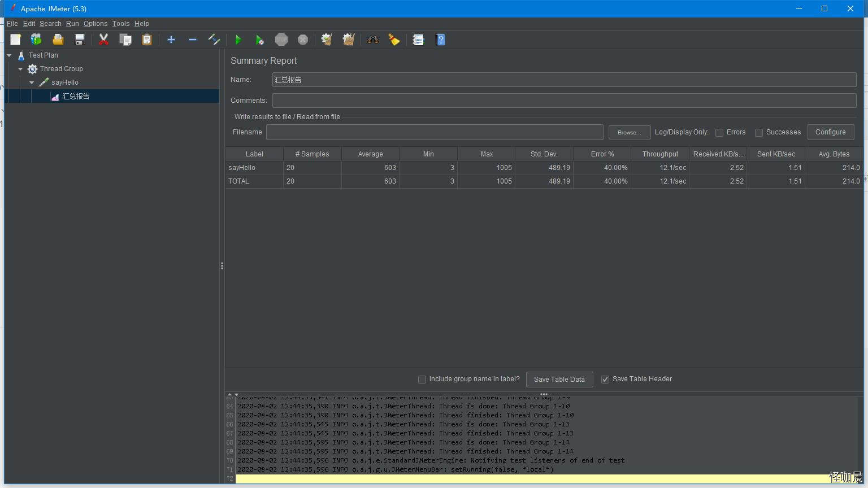Select the sayHello row label cell
Viewport: 868px width, 488px height.
pos(254,168)
